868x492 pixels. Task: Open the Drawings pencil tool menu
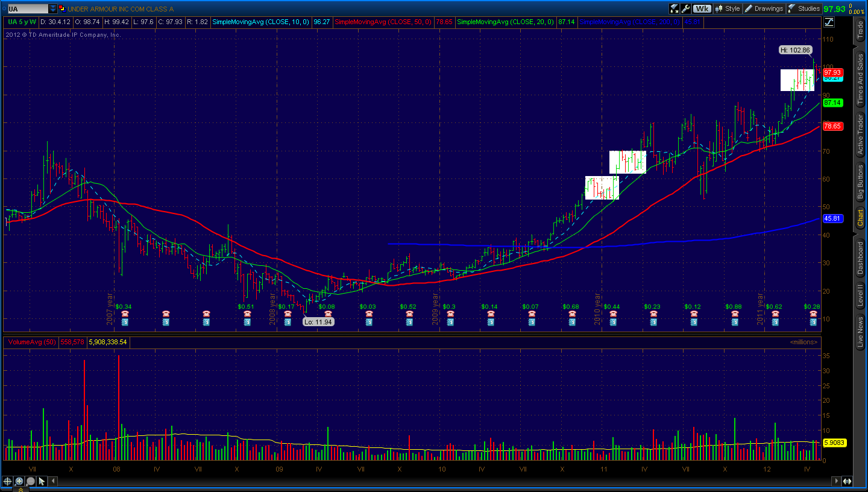pos(764,8)
